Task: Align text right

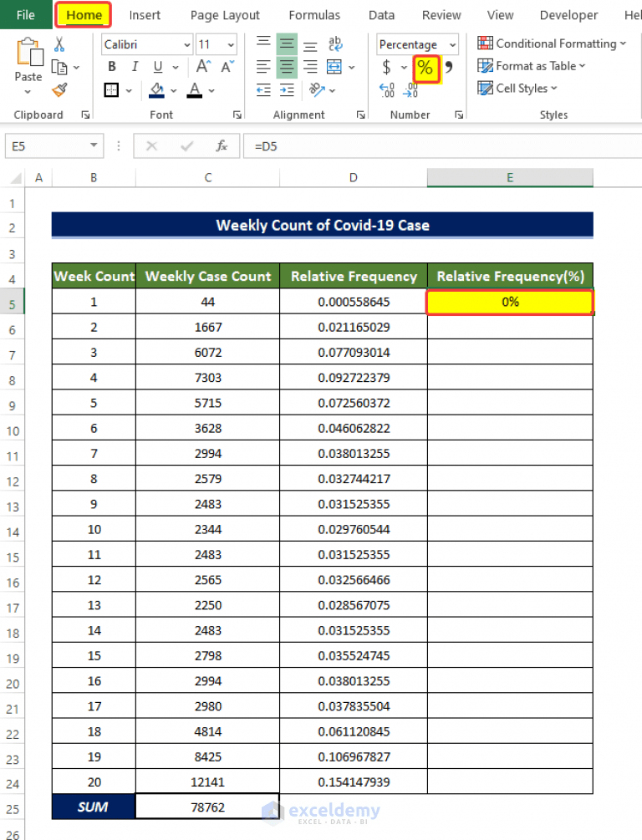Action: pyautogui.click(x=310, y=66)
